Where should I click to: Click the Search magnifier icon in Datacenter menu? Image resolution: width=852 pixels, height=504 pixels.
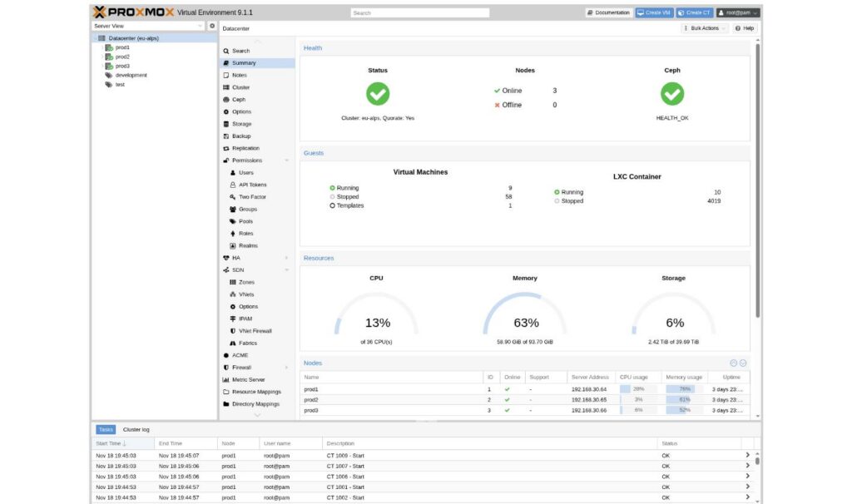click(226, 51)
